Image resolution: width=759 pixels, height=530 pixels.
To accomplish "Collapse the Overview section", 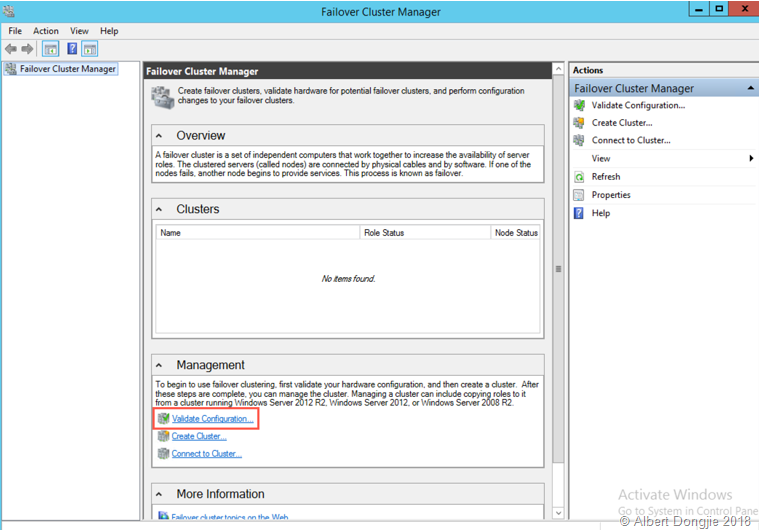I will (x=159, y=136).
